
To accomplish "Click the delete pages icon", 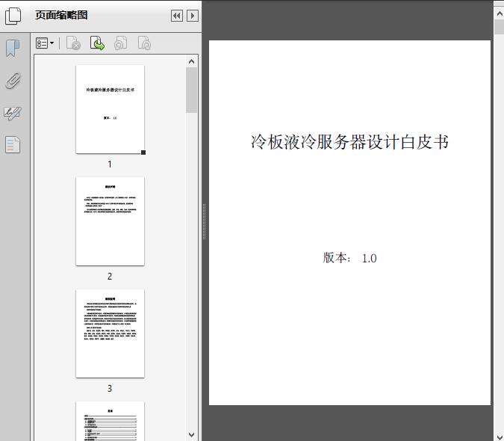I will pos(73,43).
